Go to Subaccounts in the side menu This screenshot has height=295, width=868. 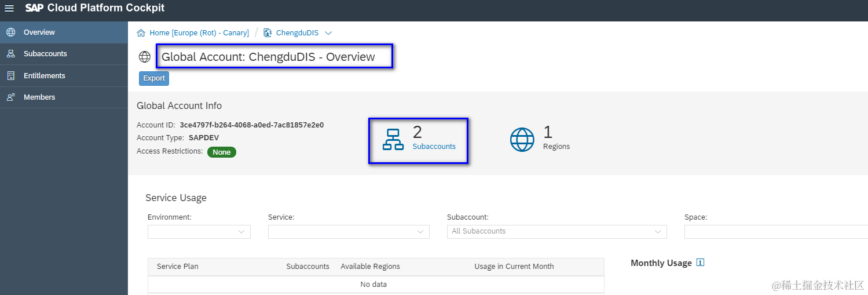[x=64, y=54]
